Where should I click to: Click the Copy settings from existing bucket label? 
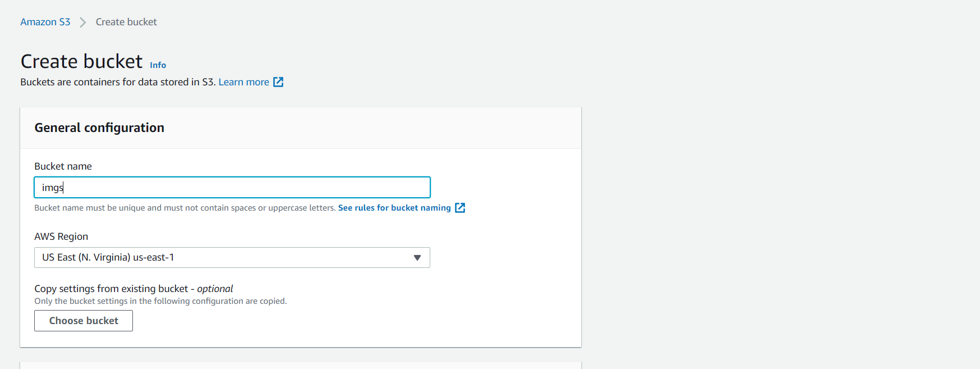click(134, 289)
